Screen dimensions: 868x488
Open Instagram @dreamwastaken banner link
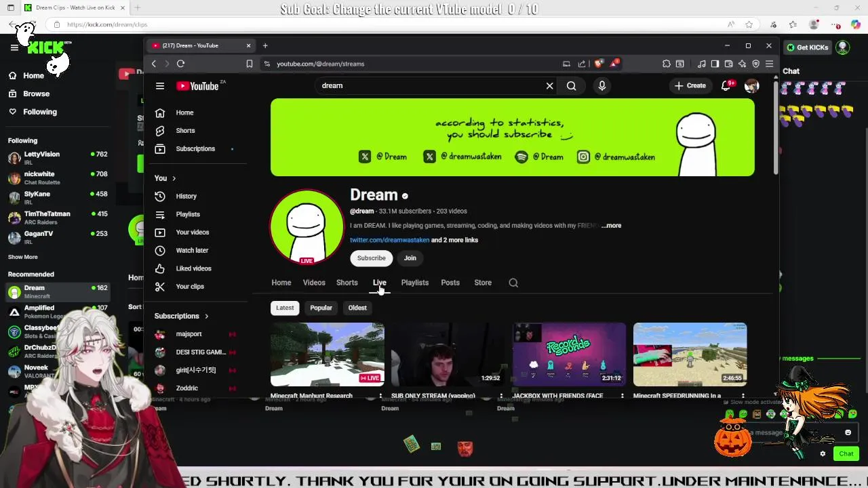616,157
